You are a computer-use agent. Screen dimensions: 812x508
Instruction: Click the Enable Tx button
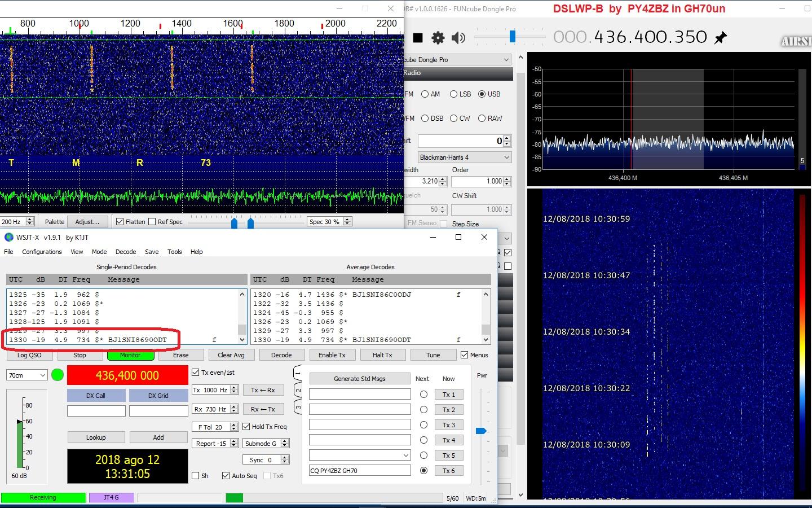pos(332,355)
